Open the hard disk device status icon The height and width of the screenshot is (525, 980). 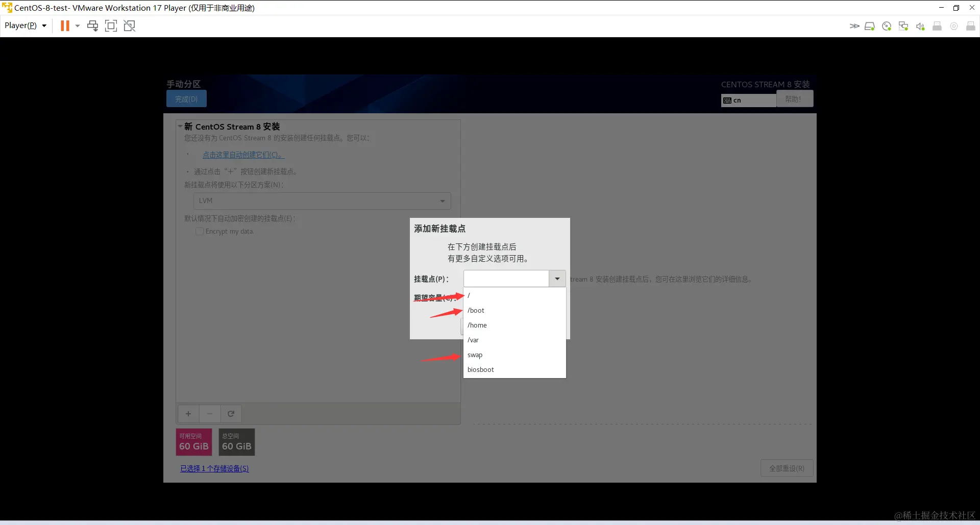click(x=870, y=26)
